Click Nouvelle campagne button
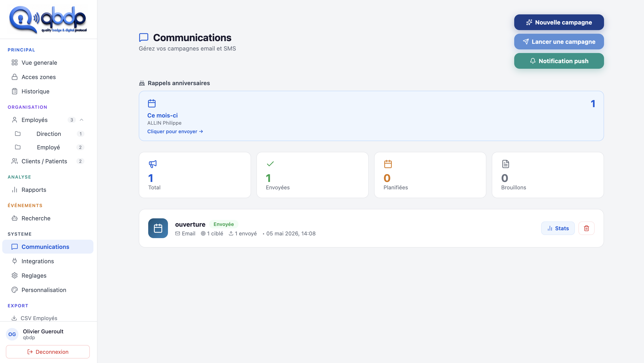This screenshot has width=644, height=363. (x=559, y=22)
